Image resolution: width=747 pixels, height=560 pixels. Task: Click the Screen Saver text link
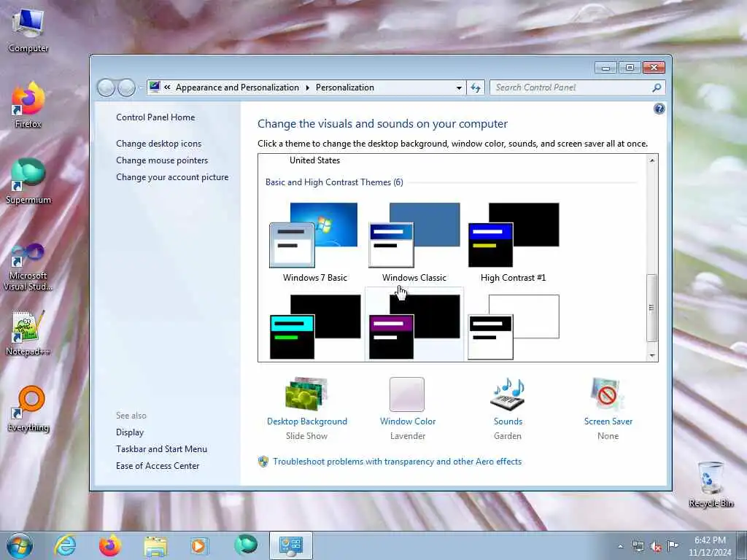click(x=608, y=421)
